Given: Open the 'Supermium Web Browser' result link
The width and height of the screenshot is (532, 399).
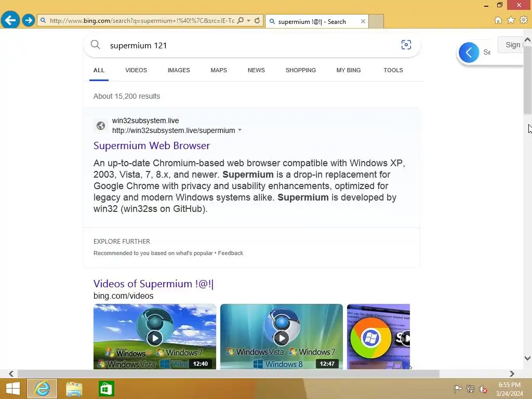Looking at the screenshot, I should (x=151, y=145).
